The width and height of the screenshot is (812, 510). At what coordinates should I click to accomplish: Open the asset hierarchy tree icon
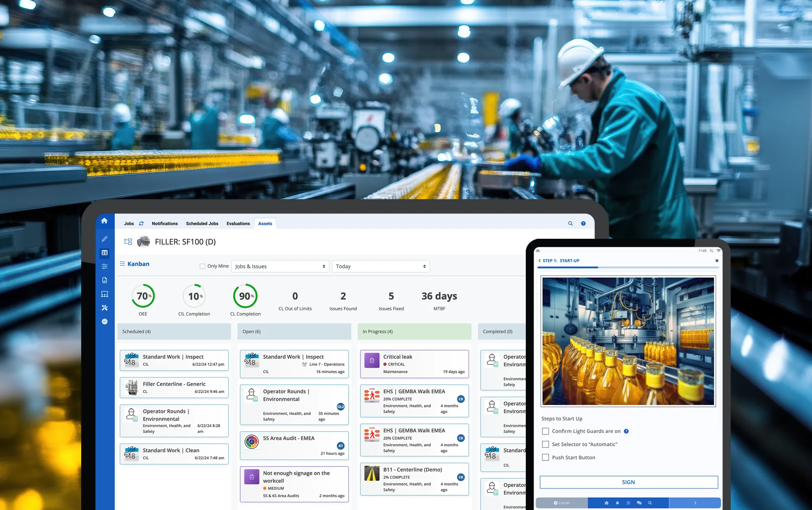point(128,242)
